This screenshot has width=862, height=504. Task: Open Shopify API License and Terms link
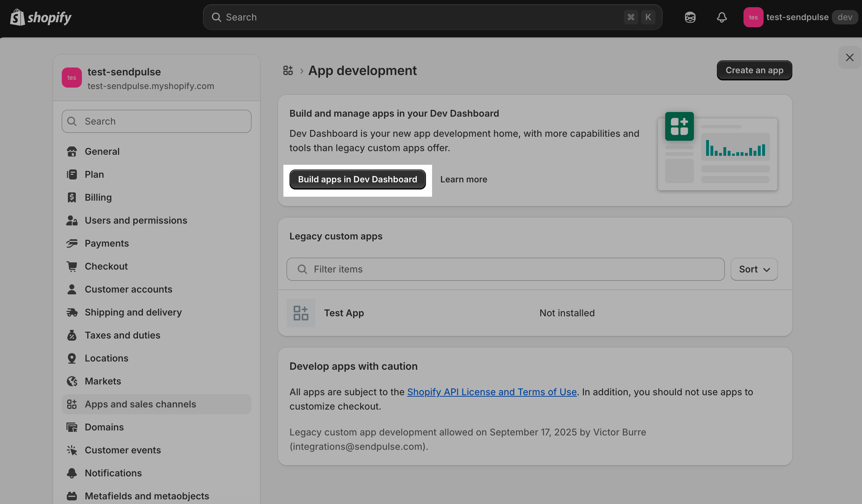click(x=492, y=392)
